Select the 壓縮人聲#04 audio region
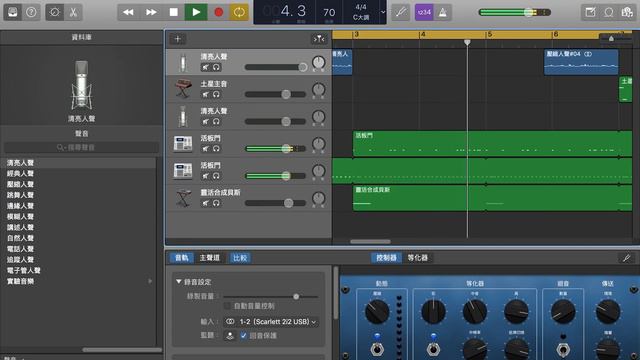Image resolution: width=640 pixels, height=360 pixels. (x=581, y=62)
